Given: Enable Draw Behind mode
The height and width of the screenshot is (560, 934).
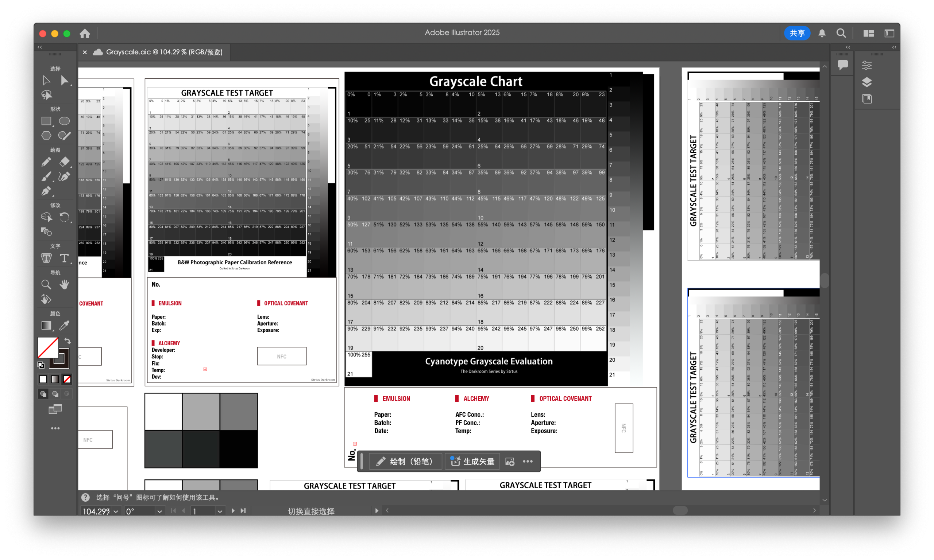Looking at the screenshot, I should [55, 394].
